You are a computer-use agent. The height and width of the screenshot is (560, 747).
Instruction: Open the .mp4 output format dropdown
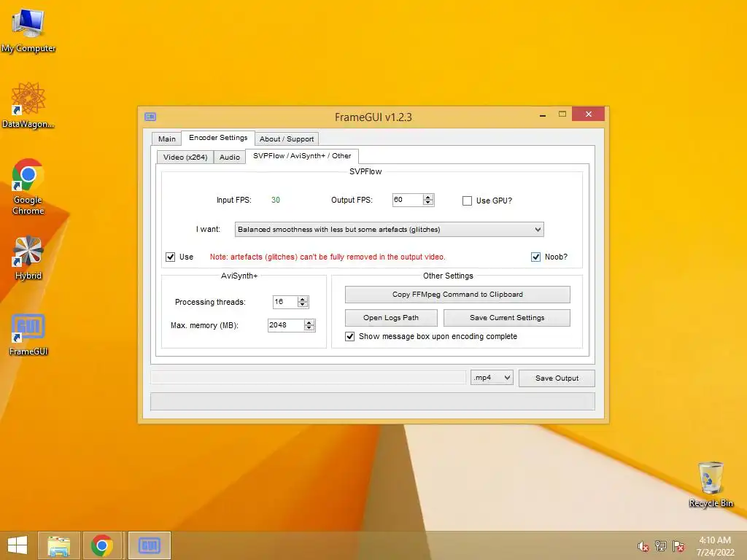click(x=492, y=378)
